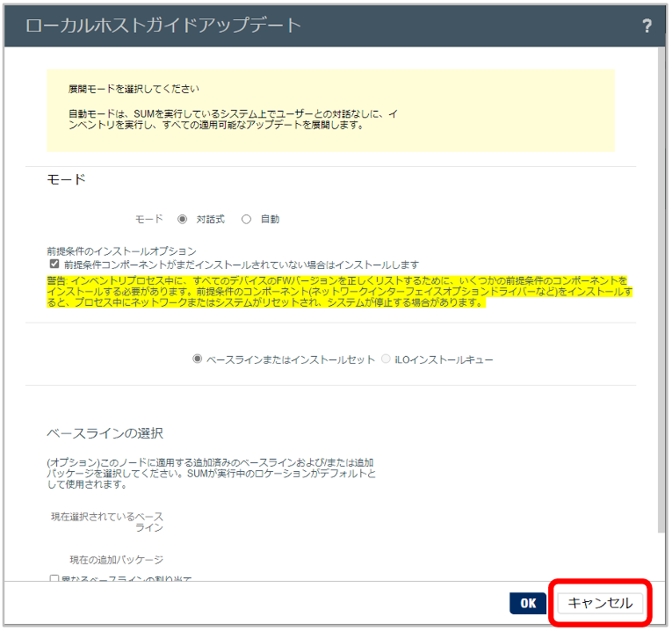Select the iLOインストールキュー radio option
Viewport: 672px width, 631px height.
click(386, 359)
